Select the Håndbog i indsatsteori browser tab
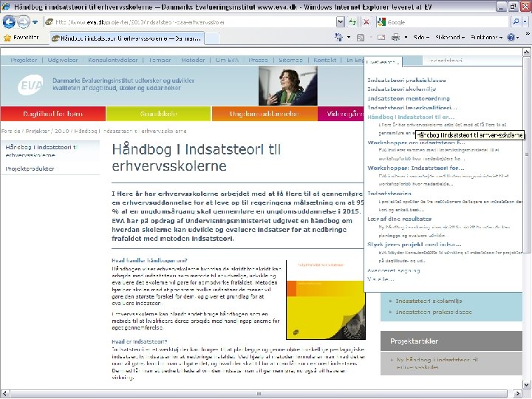Viewport: 532px width, 399px height. point(127,38)
